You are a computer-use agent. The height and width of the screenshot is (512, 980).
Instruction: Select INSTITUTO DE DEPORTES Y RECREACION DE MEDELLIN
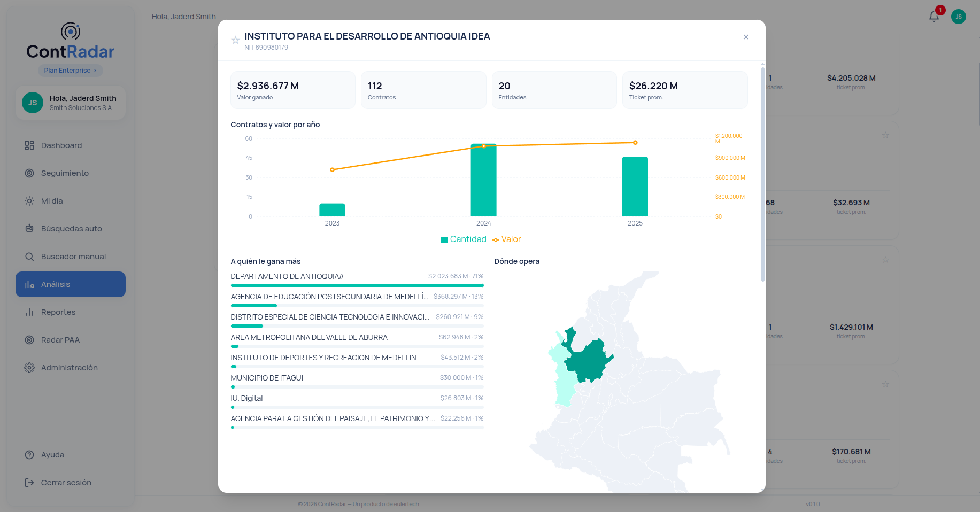357,361
